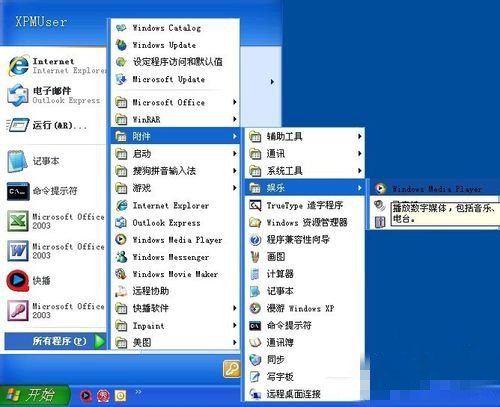Launch Windows Movie Maker
Screen dimensions: 500x407
coord(175,274)
